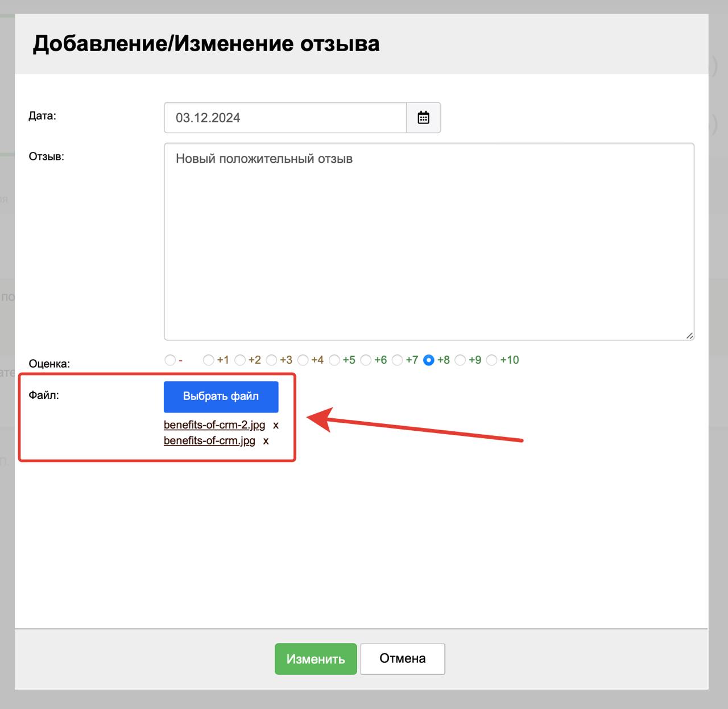The height and width of the screenshot is (709, 728).
Task: Select the +1 rating
Action: pos(209,360)
